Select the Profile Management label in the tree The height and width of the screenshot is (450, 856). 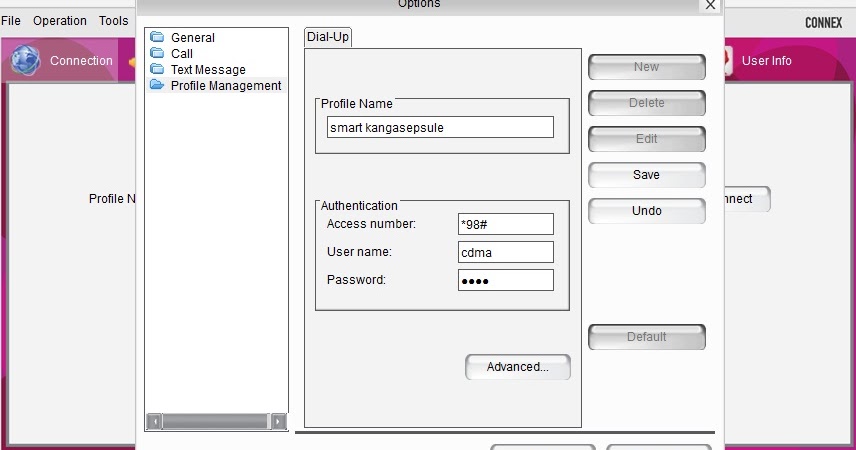pos(226,86)
